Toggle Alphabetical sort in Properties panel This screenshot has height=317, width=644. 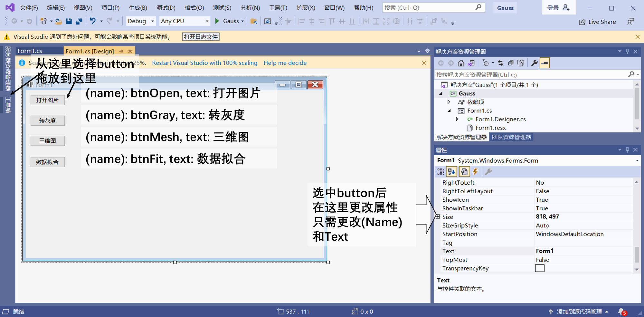pyautogui.click(x=451, y=172)
